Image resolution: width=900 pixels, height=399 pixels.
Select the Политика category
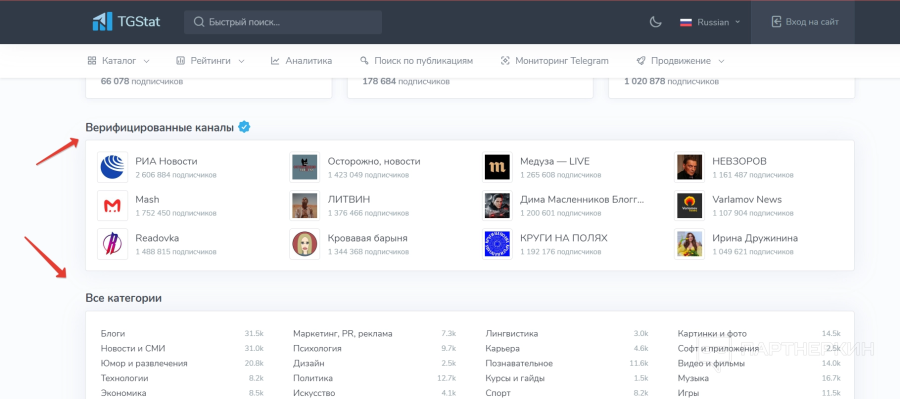[313, 378]
